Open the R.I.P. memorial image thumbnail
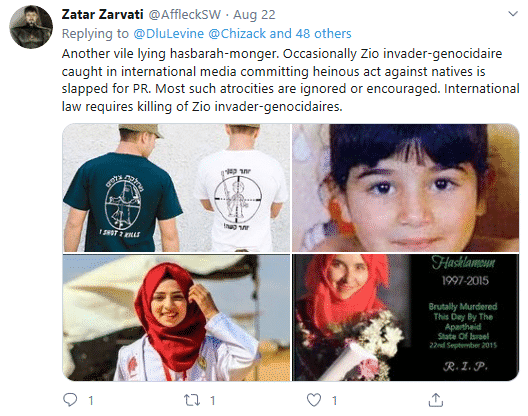 coord(406,318)
